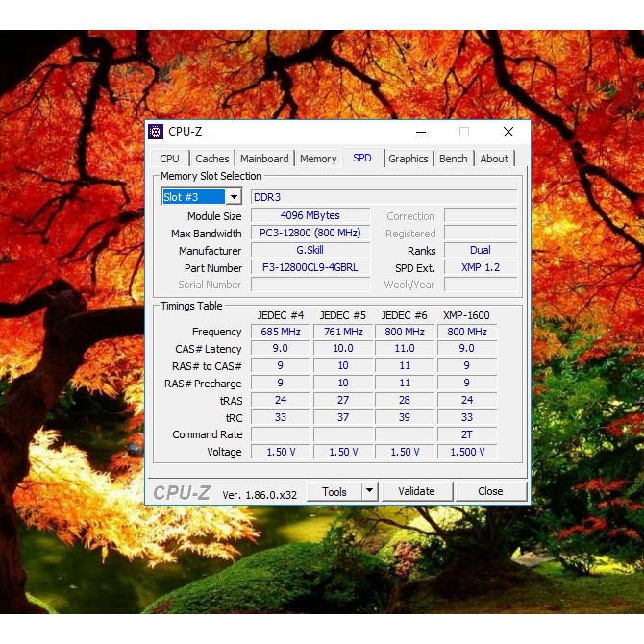Expand the Tools dropdown arrow

369,491
